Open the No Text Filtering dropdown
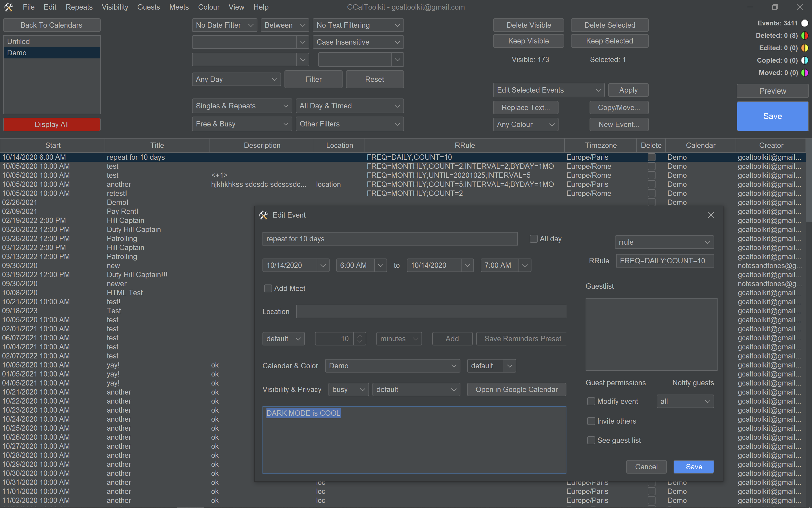This screenshot has width=812, height=508. tap(358, 25)
